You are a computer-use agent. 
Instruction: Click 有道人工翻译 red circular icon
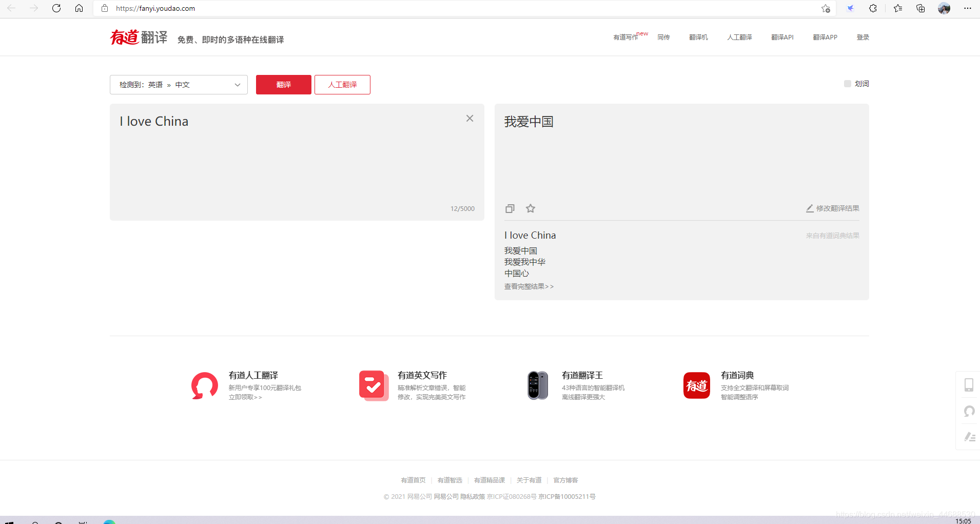205,386
